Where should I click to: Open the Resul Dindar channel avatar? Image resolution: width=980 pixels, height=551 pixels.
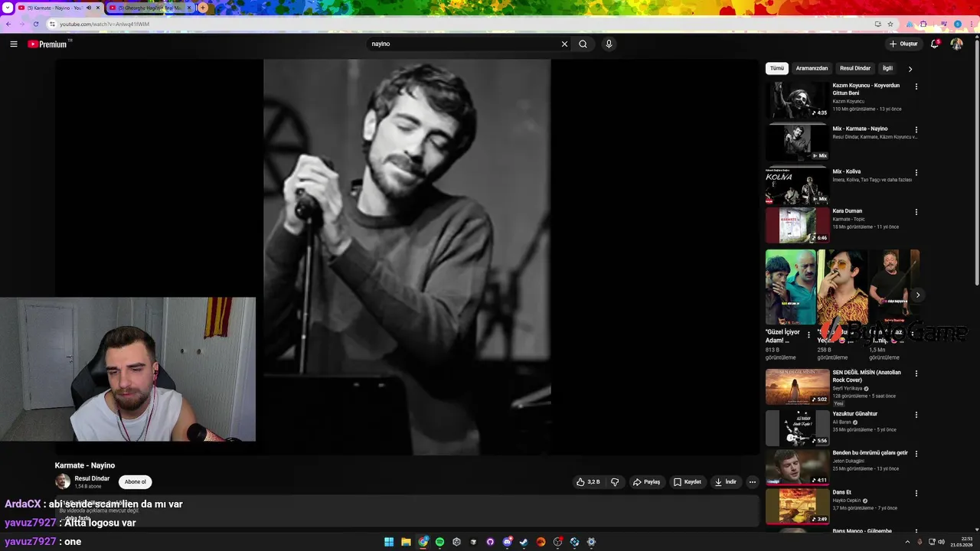(x=63, y=481)
